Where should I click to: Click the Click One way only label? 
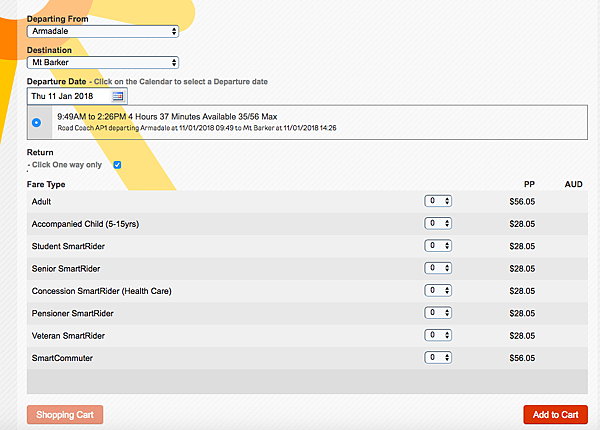pyautogui.click(x=67, y=165)
